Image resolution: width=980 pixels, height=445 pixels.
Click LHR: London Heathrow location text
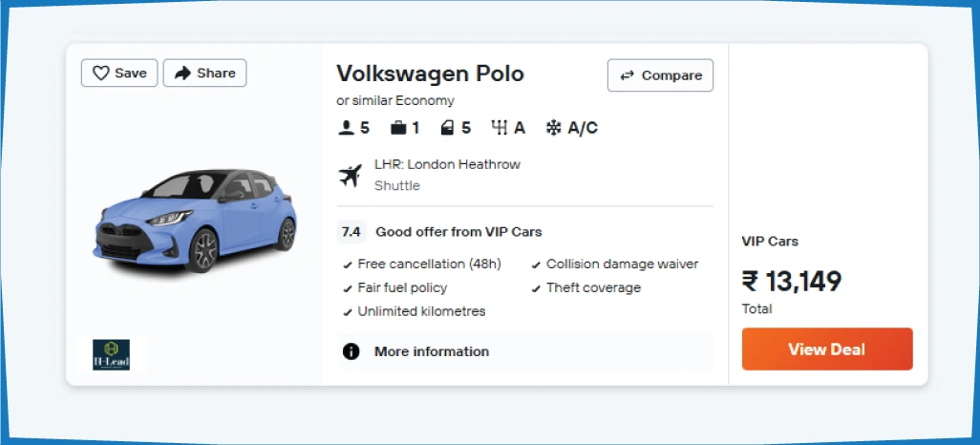447,164
